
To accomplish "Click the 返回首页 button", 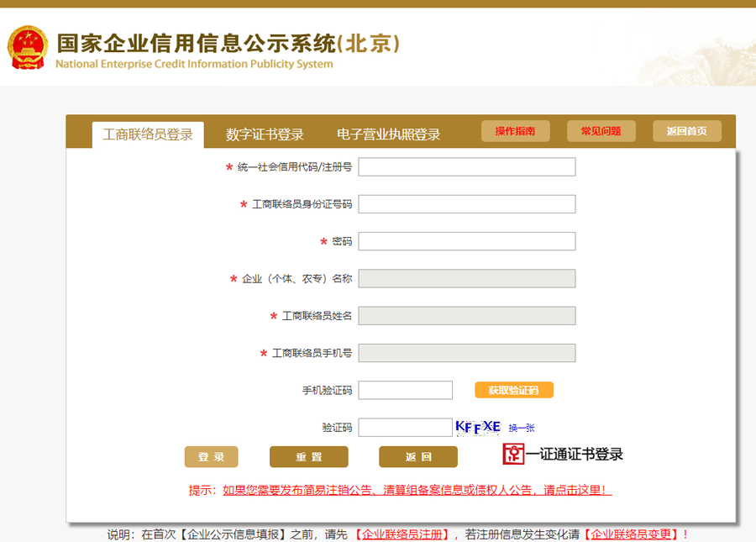I will point(687,131).
